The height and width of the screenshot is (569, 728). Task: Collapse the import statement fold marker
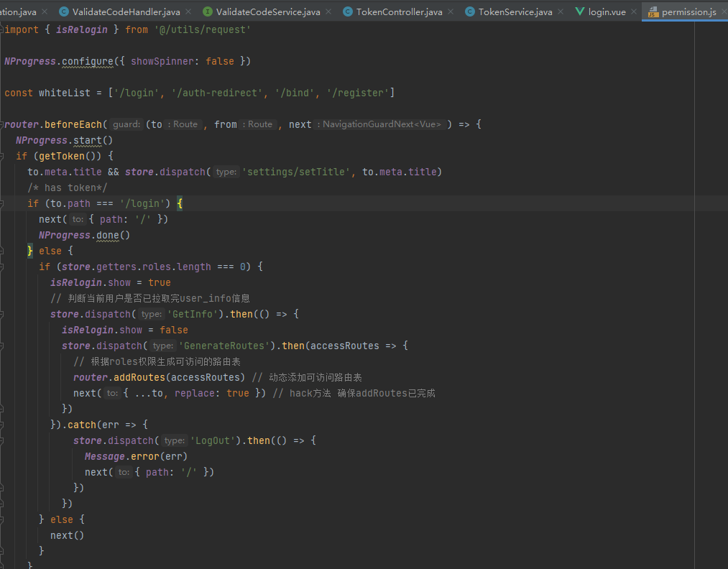click(x=2, y=29)
